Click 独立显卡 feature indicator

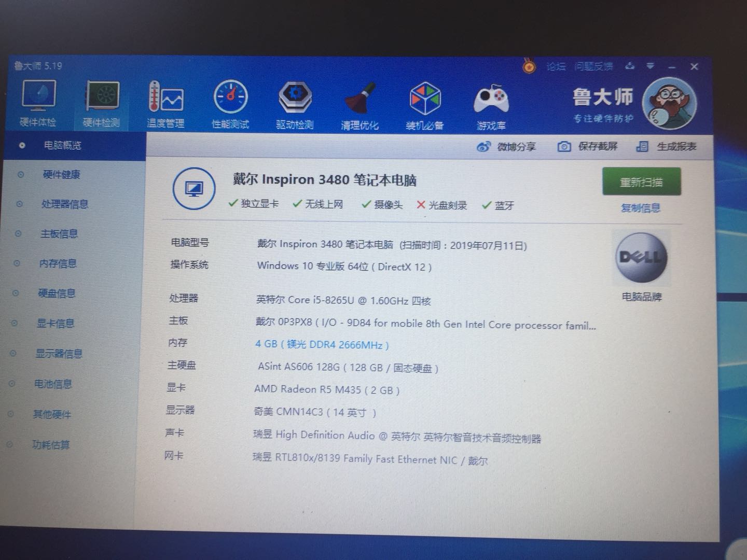254,204
